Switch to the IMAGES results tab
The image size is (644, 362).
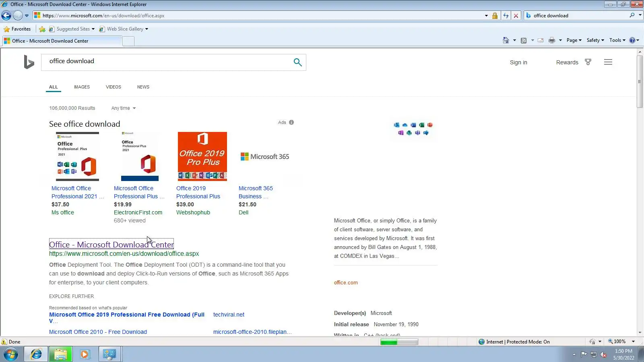point(82,87)
